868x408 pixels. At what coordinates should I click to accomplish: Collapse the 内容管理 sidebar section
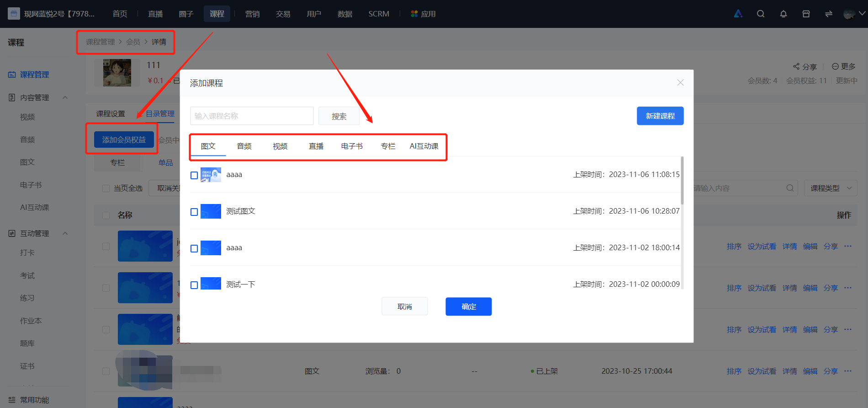coord(65,97)
